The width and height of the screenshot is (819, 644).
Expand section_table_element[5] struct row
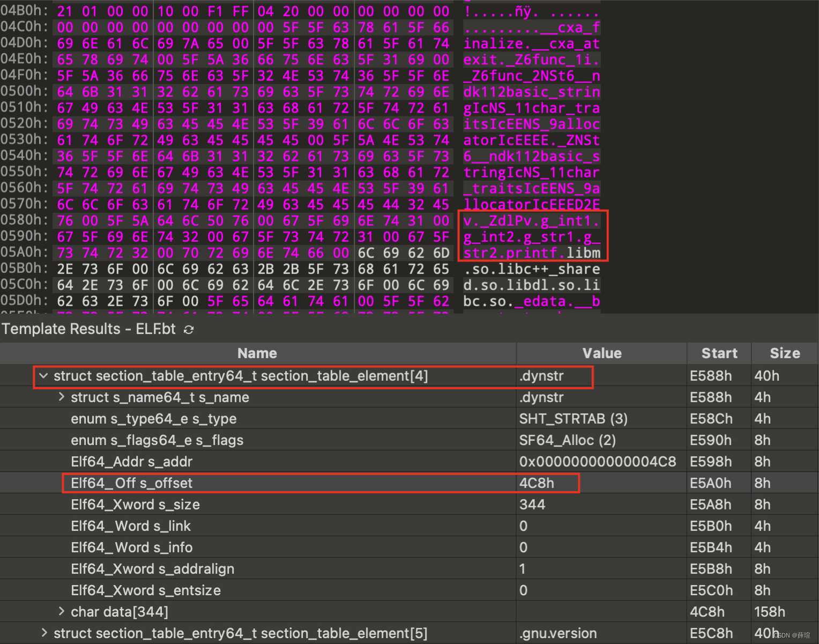43,633
